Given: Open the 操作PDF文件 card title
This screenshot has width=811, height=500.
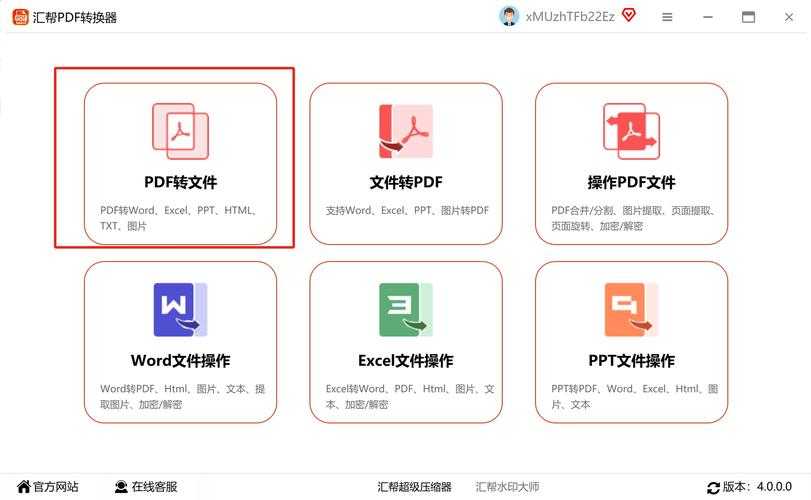Looking at the screenshot, I should coord(632,182).
